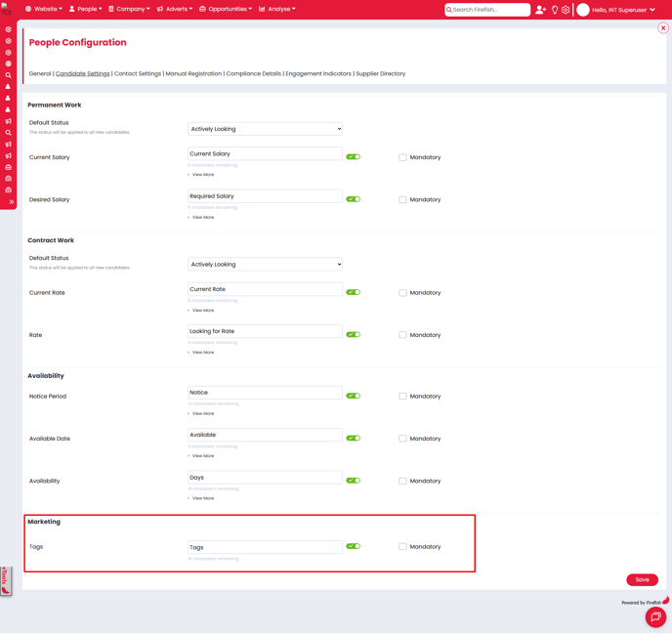
Task: Expand View More under Current Rate
Action: 202,311
